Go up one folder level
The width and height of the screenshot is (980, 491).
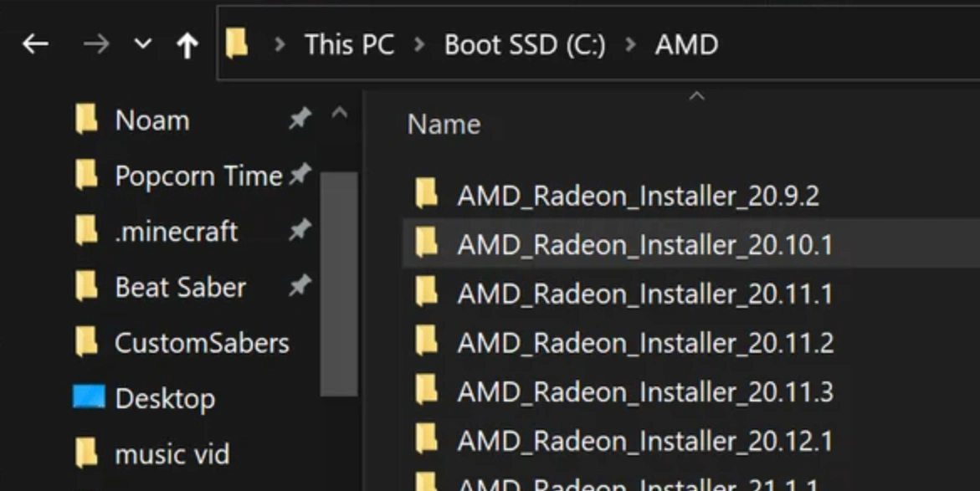pyautogui.click(x=187, y=45)
